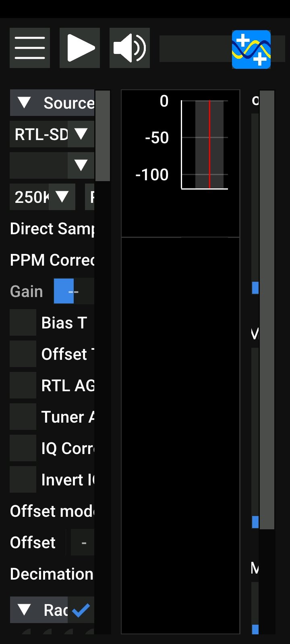Click the Offset minus button
This screenshot has width=290, height=644.
pos(83,542)
